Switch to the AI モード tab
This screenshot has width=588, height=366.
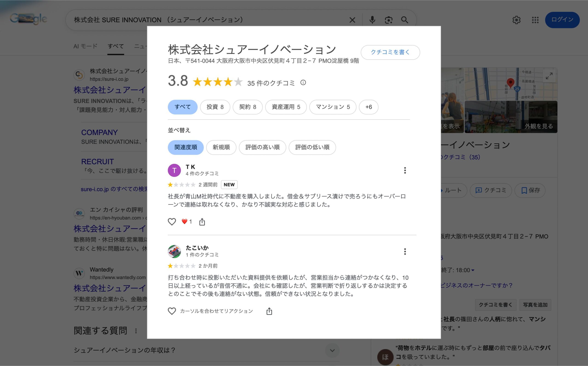click(85, 46)
